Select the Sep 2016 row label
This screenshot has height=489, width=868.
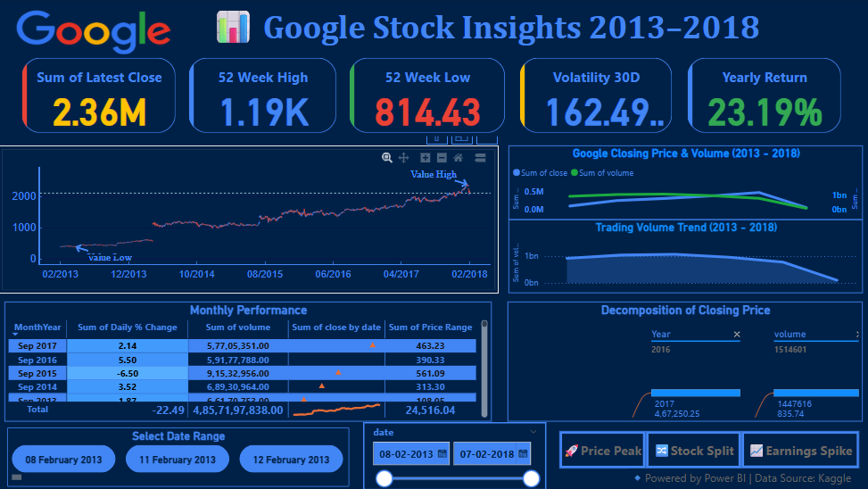pos(37,360)
